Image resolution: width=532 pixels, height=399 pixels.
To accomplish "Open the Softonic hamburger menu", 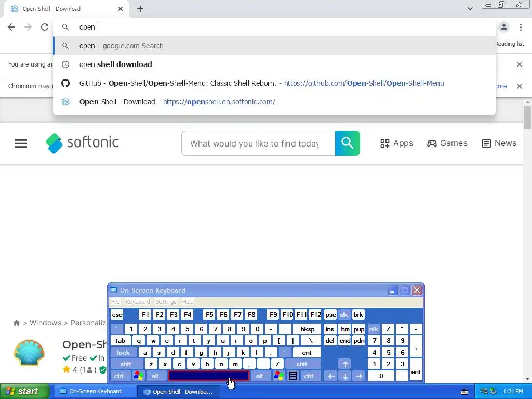I will click(x=21, y=143).
